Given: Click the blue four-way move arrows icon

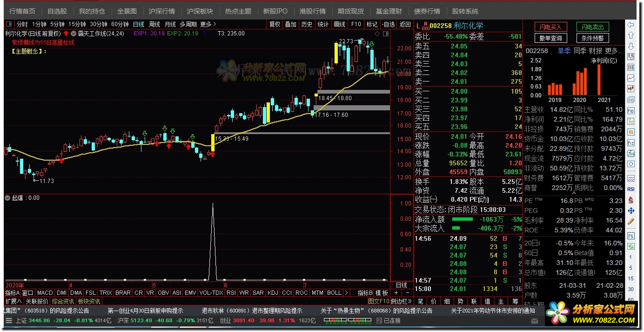Looking at the screenshot, I should coord(631,211).
